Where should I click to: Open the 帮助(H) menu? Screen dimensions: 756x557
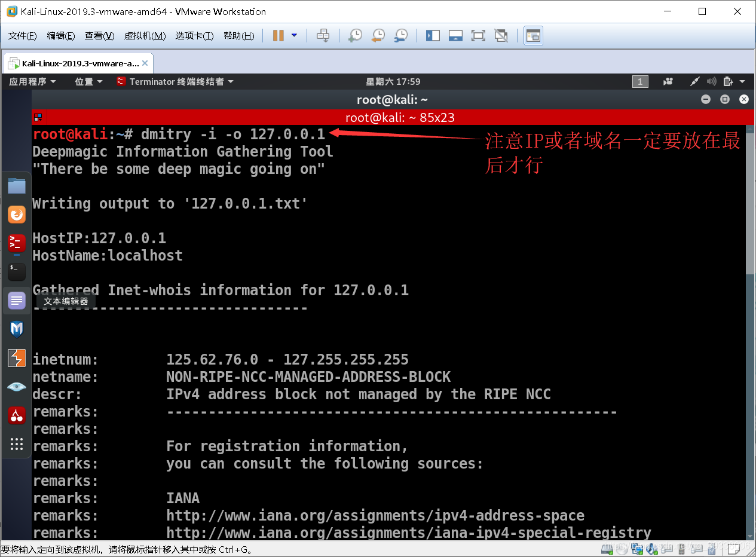pos(238,36)
